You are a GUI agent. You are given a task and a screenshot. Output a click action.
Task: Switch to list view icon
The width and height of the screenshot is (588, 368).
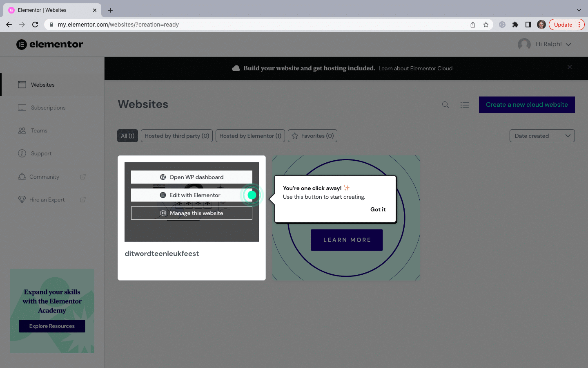(x=464, y=105)
